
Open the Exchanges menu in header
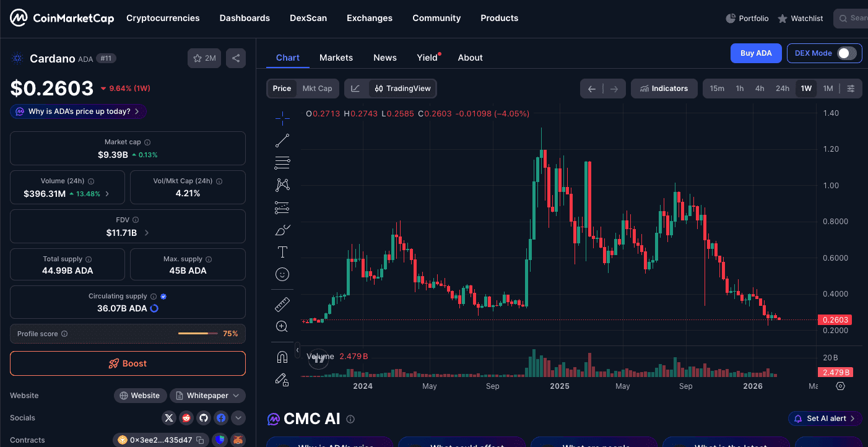pos(370,18)
